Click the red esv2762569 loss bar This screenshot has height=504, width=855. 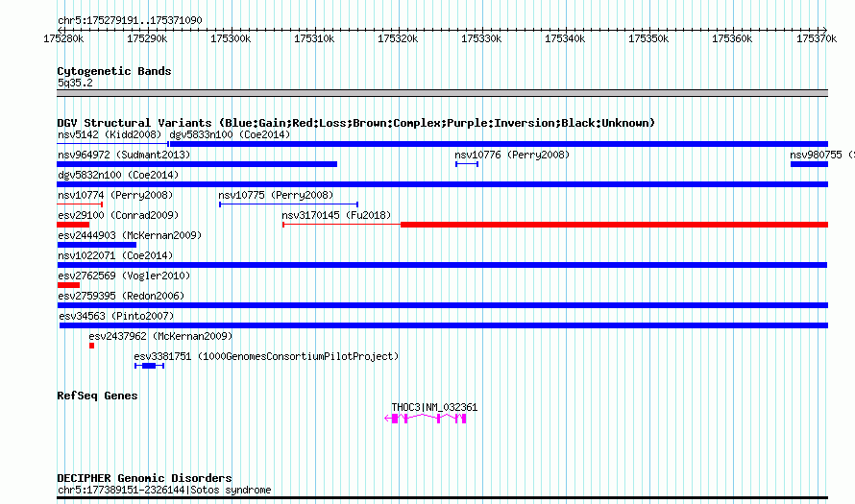[x=68, y=285]
